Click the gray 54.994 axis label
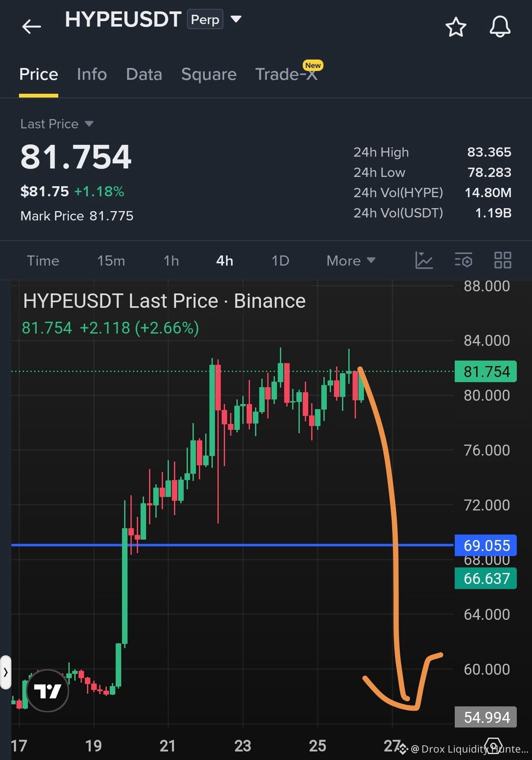 pos(486,717)
